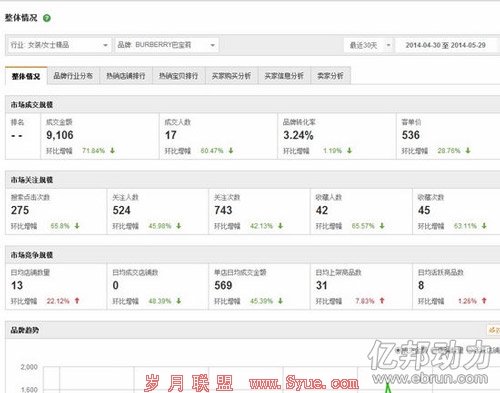500x393 pixels.
Task: Click the green help icon beside 整体情况
Action: 47,18
